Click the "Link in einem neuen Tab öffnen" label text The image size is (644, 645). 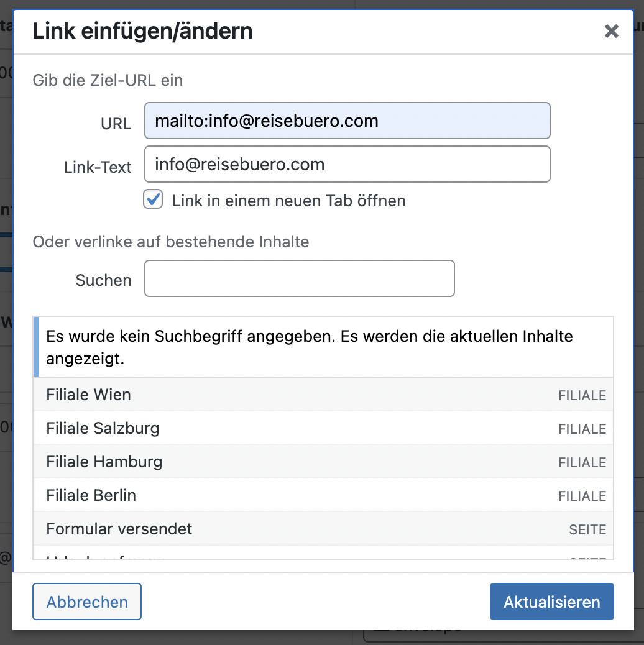coord(288,201)
